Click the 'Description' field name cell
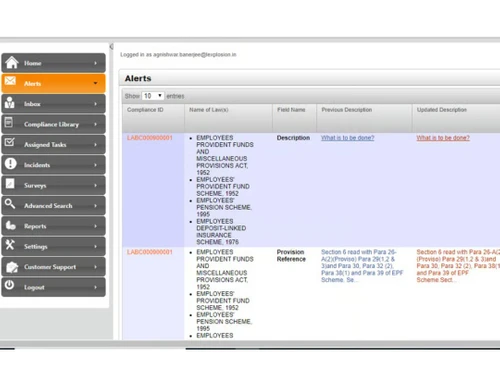Screen dimensions: 500x375 tap(293, 138)
